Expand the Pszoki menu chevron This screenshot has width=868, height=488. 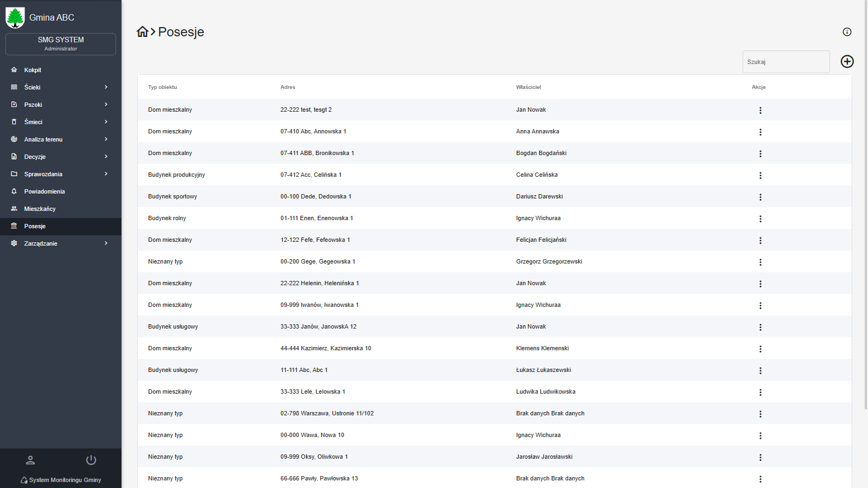[106, 105]
